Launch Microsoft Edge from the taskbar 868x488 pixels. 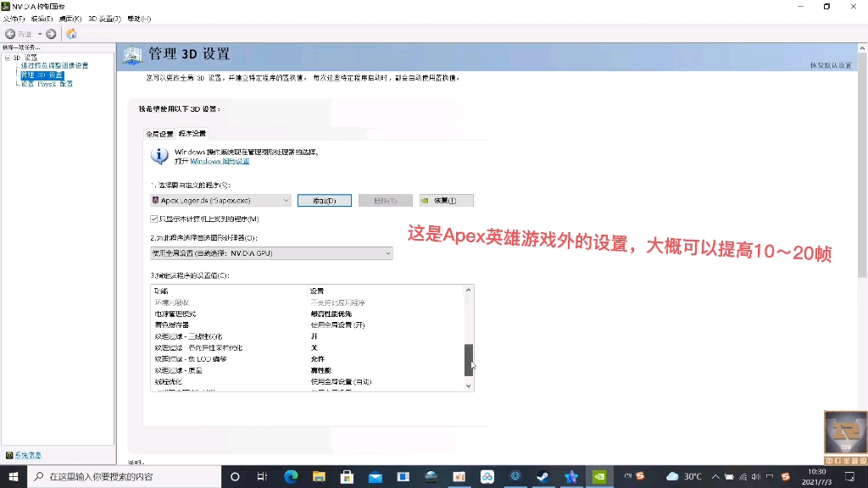coord(290,476)
